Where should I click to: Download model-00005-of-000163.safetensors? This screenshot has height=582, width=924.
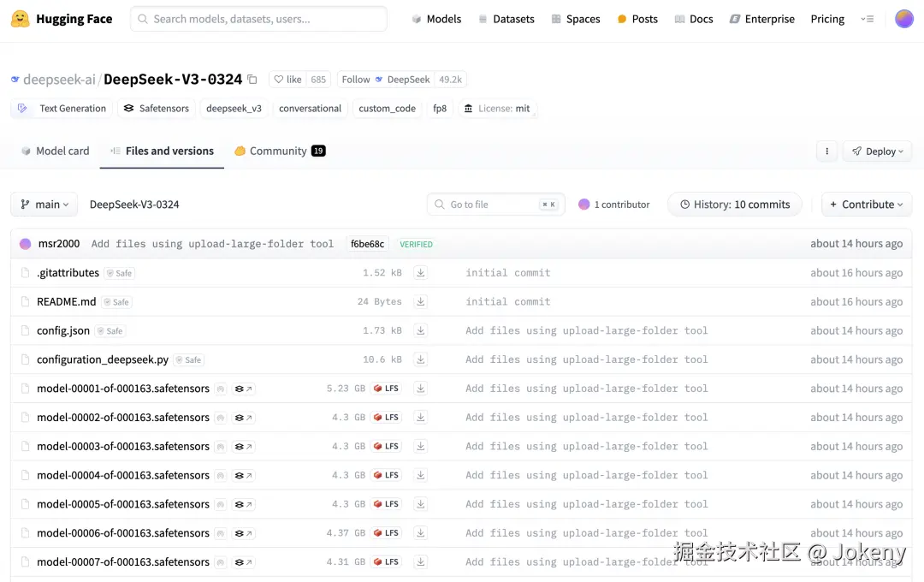pyautogui.click(x=420, y=503)
